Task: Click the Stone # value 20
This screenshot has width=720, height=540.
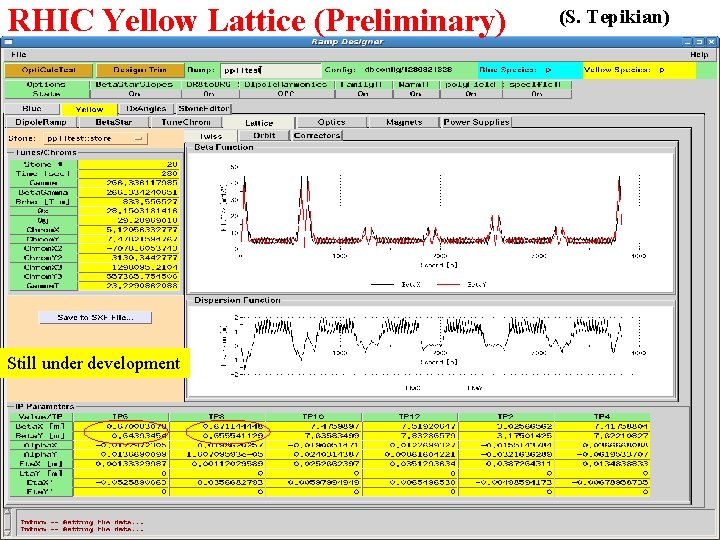Action: point(129,164)
